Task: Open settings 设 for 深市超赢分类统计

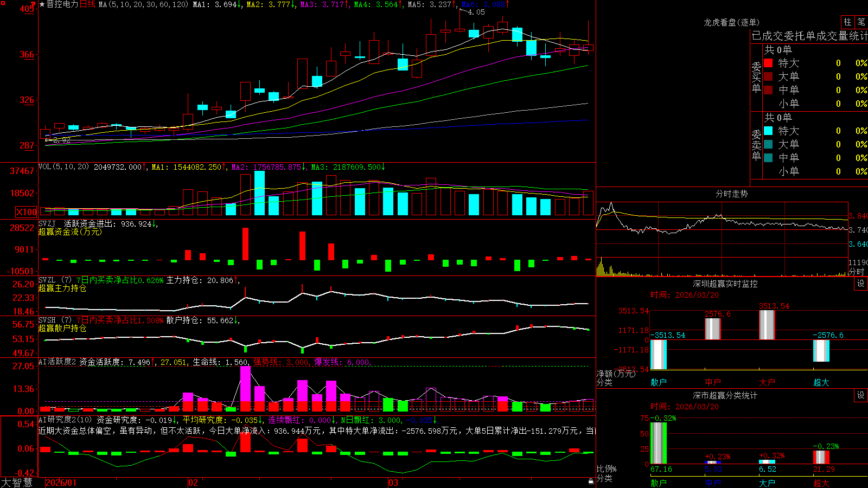Action: coord(861,395)
